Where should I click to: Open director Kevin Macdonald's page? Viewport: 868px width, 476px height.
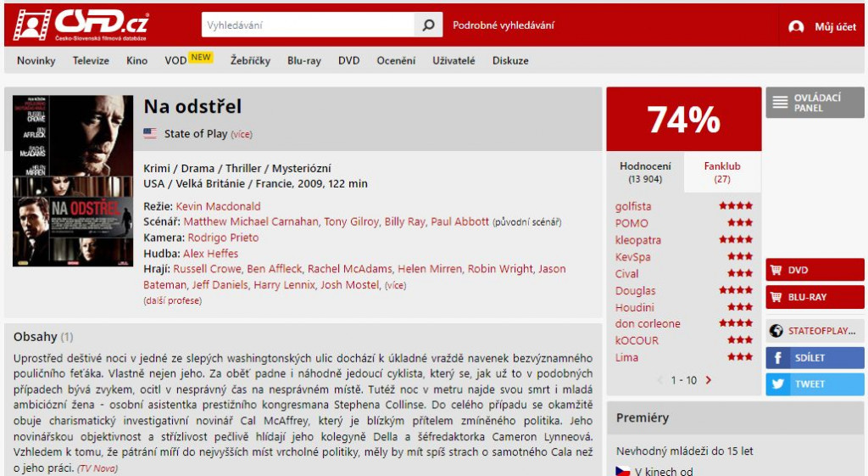click(218, 206)
